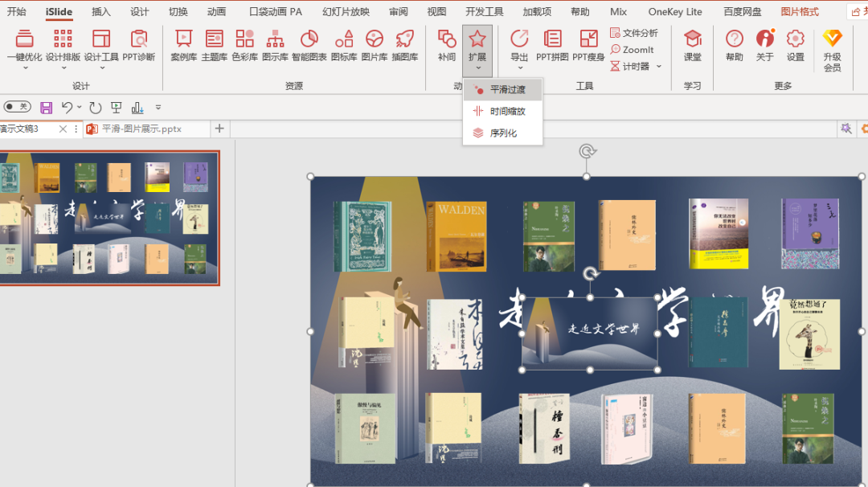The width and height of the screenshot is (868, 487).
Task: Open the 口袋动画 PA tab
Action: (276, 11)
